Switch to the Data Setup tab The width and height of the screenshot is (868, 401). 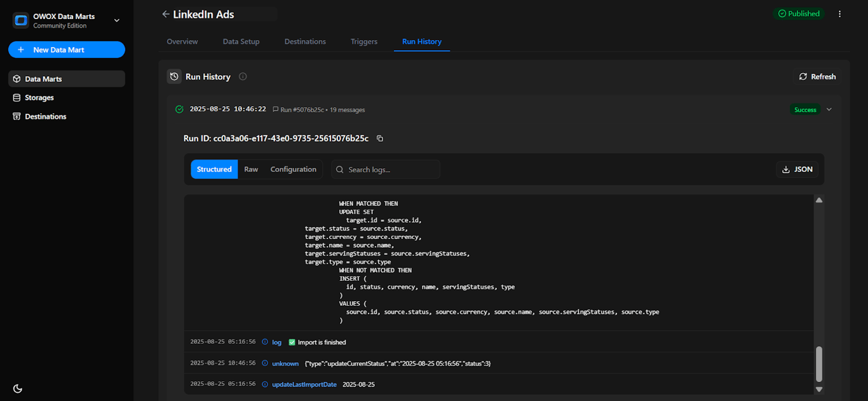click(x=241, y=41)
